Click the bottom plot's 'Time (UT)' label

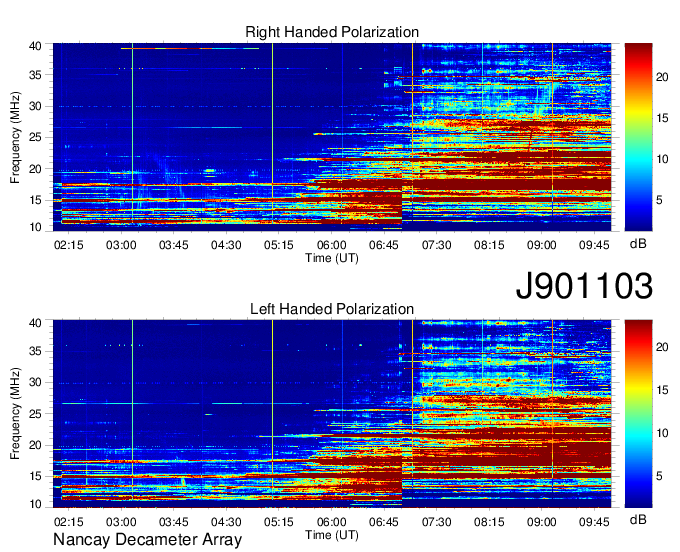(332, 535)
